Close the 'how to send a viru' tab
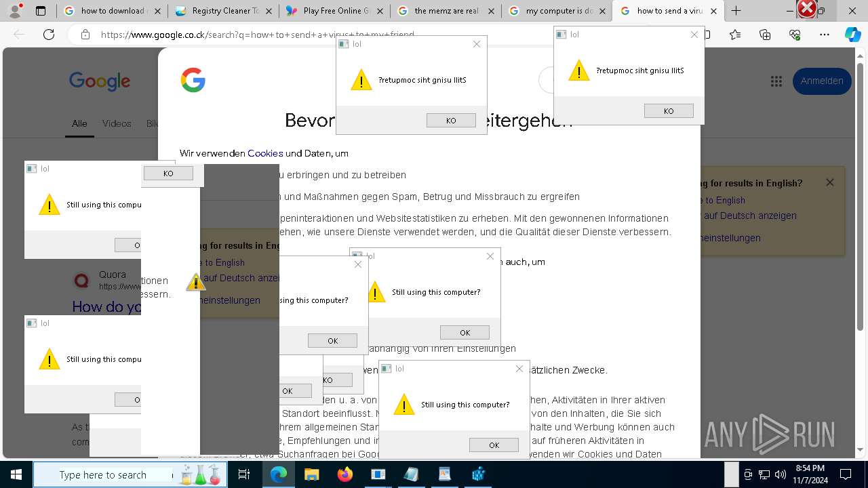The height and width of the screenshot is (488, 868). click(713, 11)
